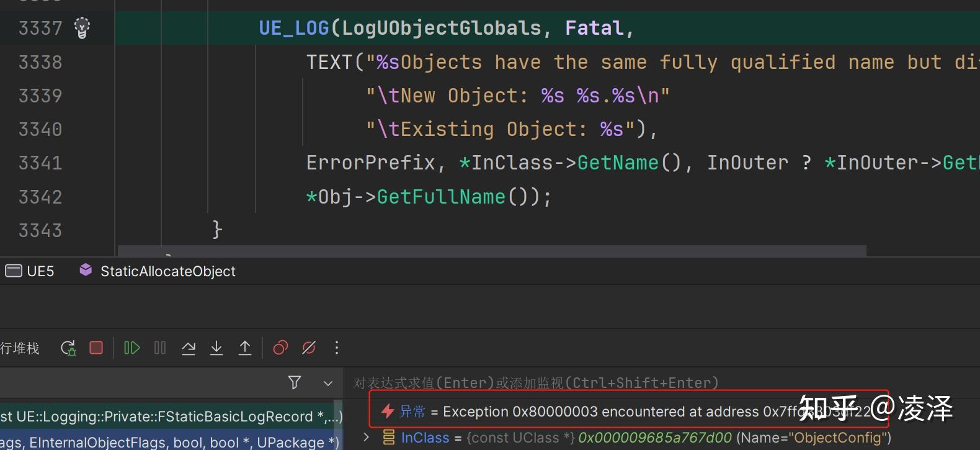This screenshot has height=450, width=980.
Task: Rerun the debug session
Action: coord(68,348)
